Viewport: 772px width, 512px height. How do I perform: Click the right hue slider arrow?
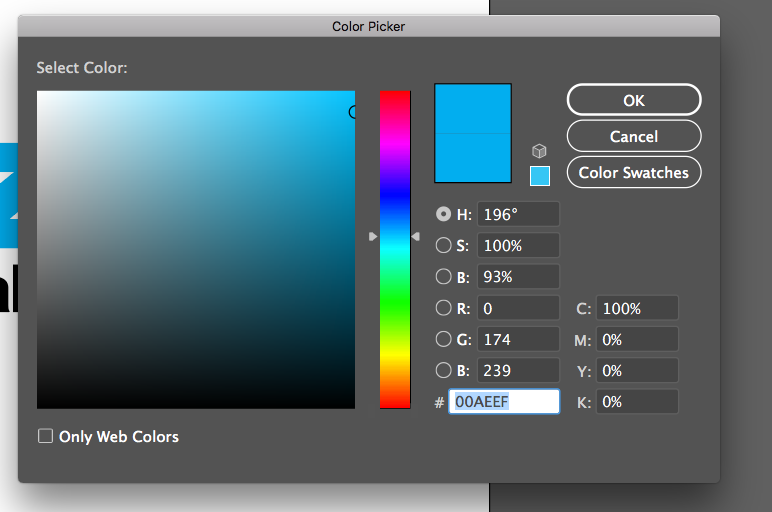click(x=416, y=236)
